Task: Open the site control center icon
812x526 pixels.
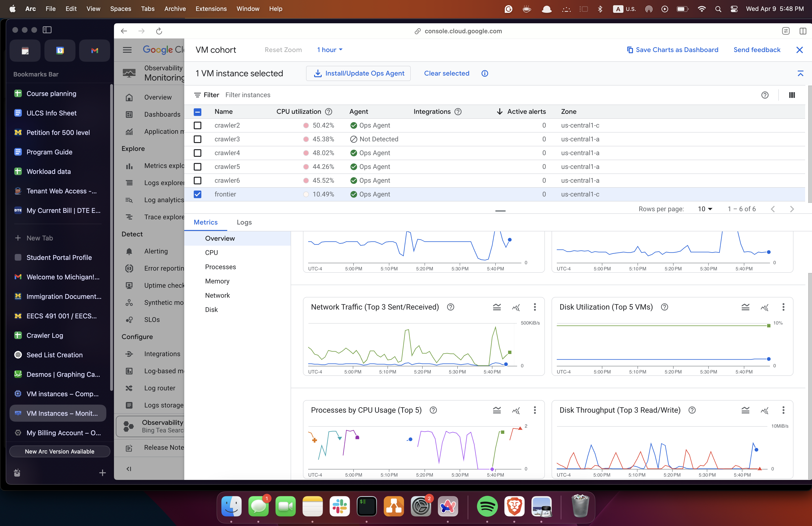Action: 786,31
